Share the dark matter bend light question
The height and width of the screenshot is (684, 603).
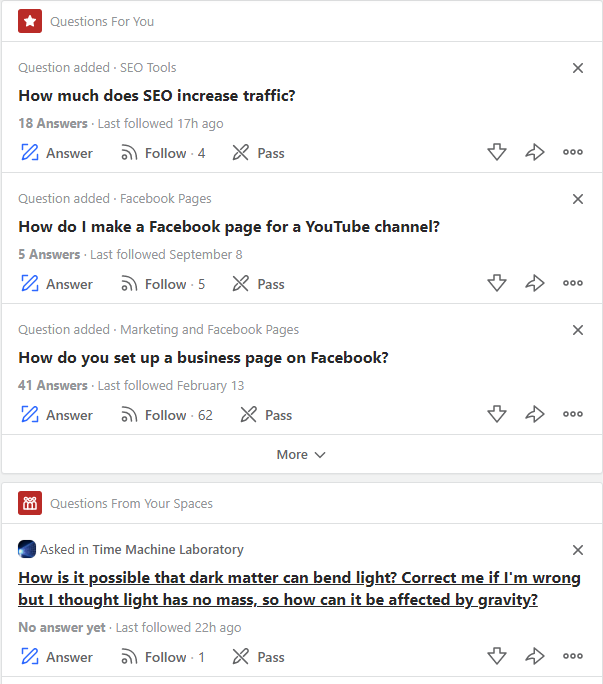click(534, 656)
